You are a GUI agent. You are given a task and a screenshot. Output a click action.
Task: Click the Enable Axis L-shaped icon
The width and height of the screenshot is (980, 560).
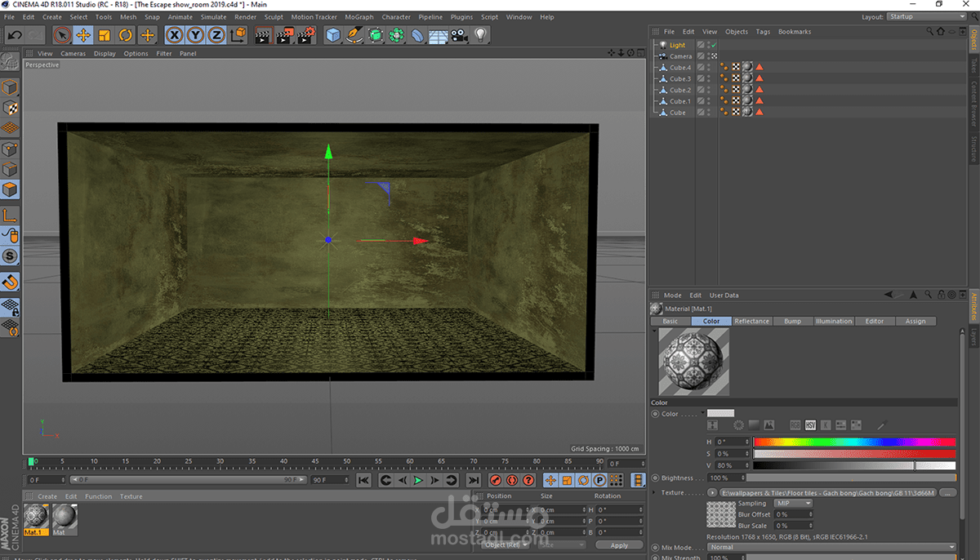[10, 216]
